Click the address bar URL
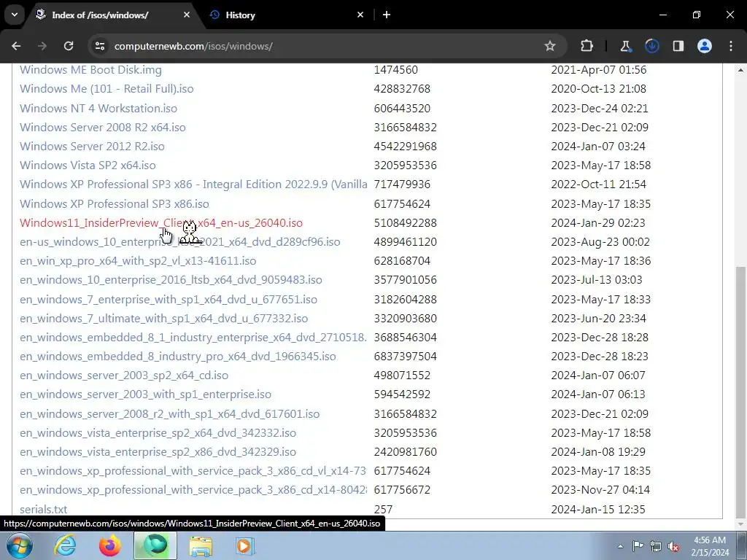 click(x=193, y=46)
